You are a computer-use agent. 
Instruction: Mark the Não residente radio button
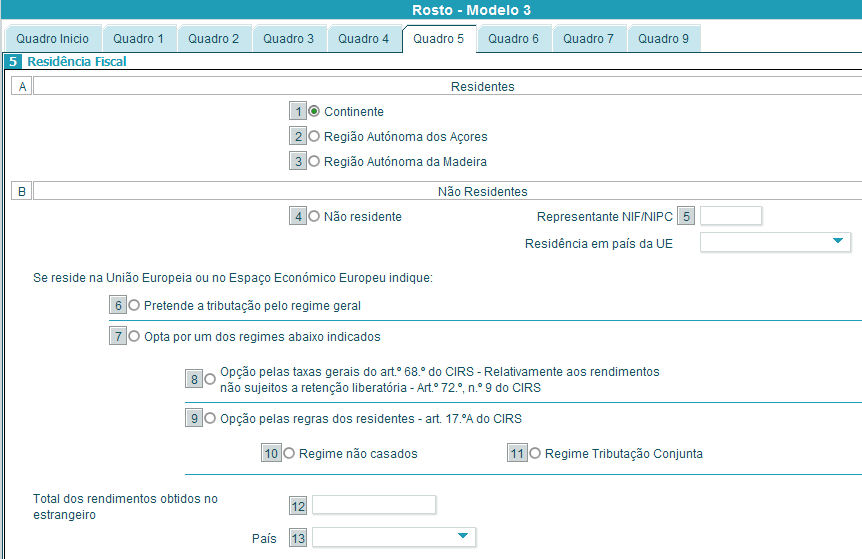pyautogui.click(x=314, y=216)
